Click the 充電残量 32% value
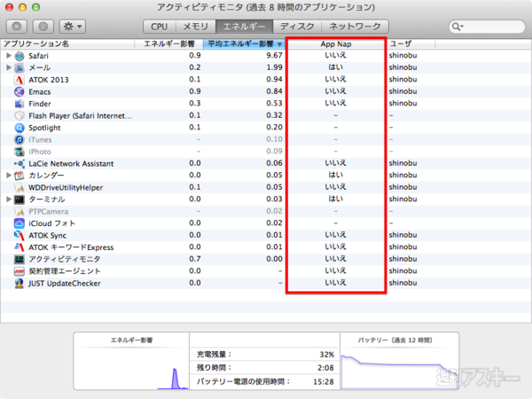The height and width of the screenshot is (399, 532). [326, 355]
